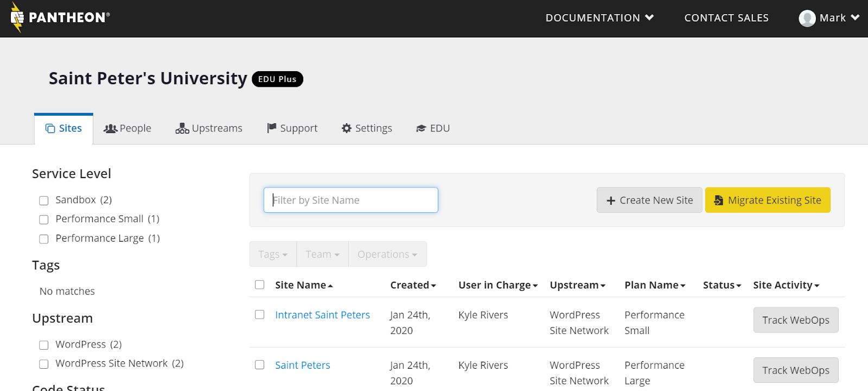The height and width of the screenshot is (391, 868).
Task: Open the Settings tab
Action: [x=367, y=128]
